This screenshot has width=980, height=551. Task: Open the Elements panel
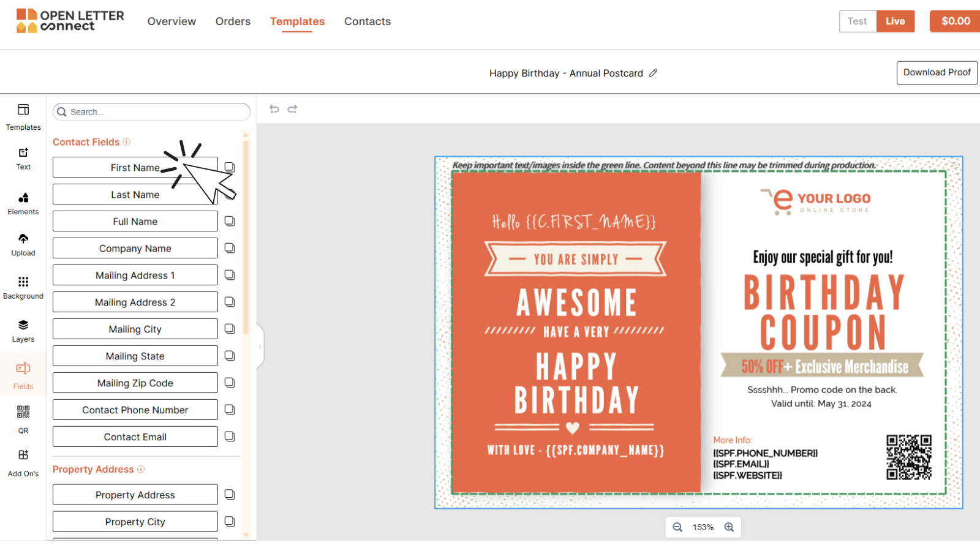coord(23,203)
